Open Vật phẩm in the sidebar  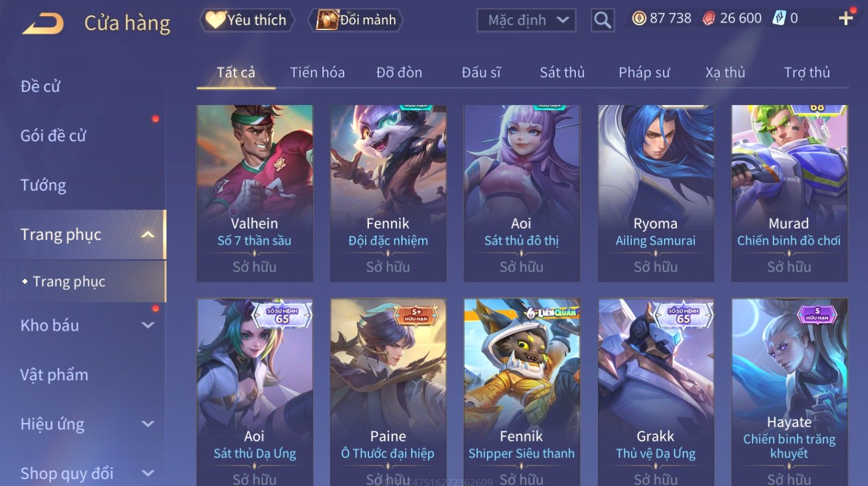[x=54, y=375]
